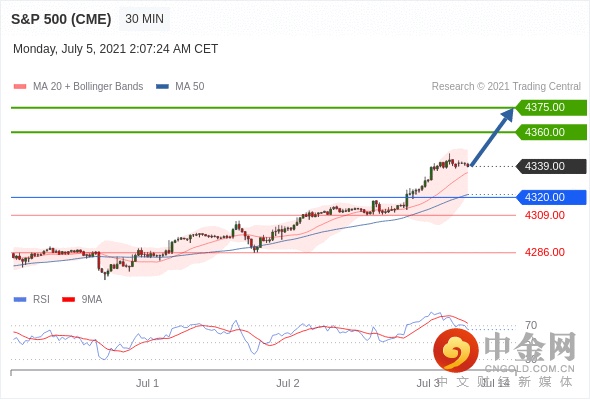590x400 pixels.
Task: Click the 4286.00 red support value
Action: (x=545, y=252)
